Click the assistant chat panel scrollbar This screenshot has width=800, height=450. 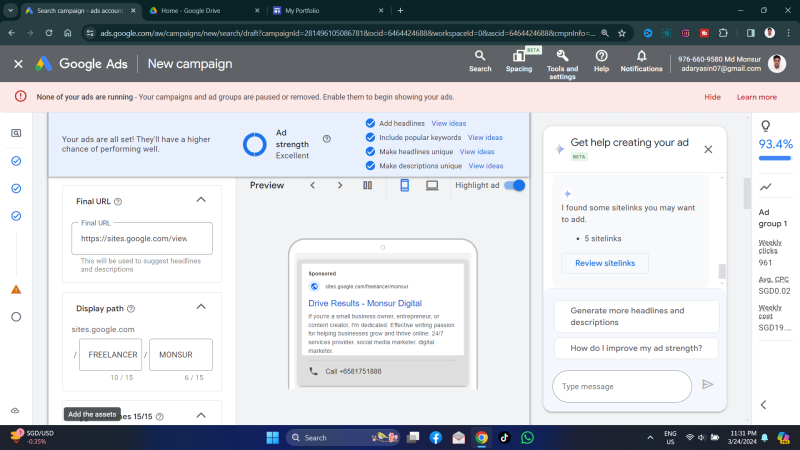[x=722, y=271]
